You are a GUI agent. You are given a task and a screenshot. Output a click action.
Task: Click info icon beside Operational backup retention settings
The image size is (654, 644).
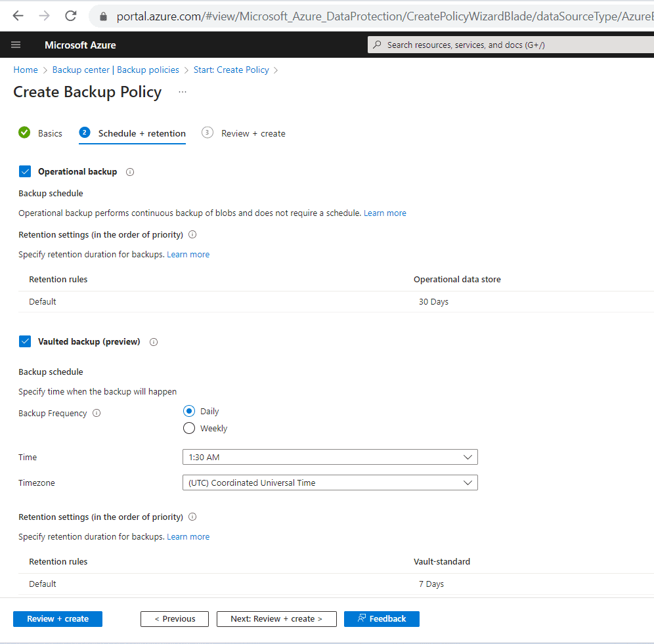(192, 234)
